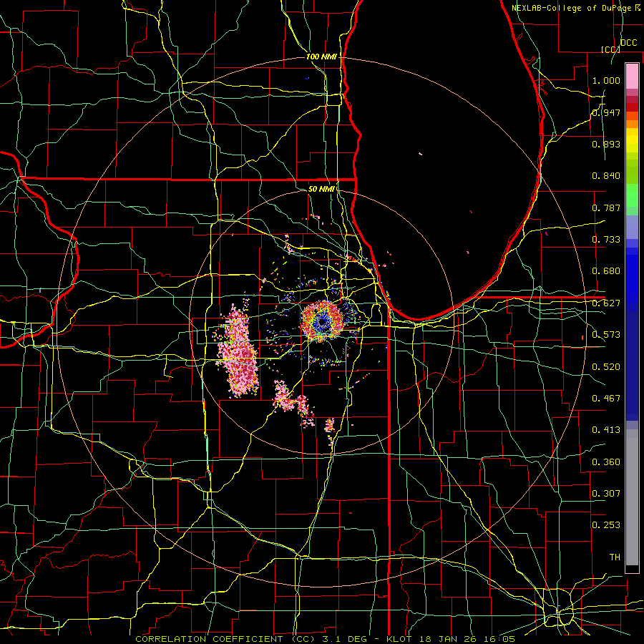Click the 0.787 scale value

click(606, 208)
